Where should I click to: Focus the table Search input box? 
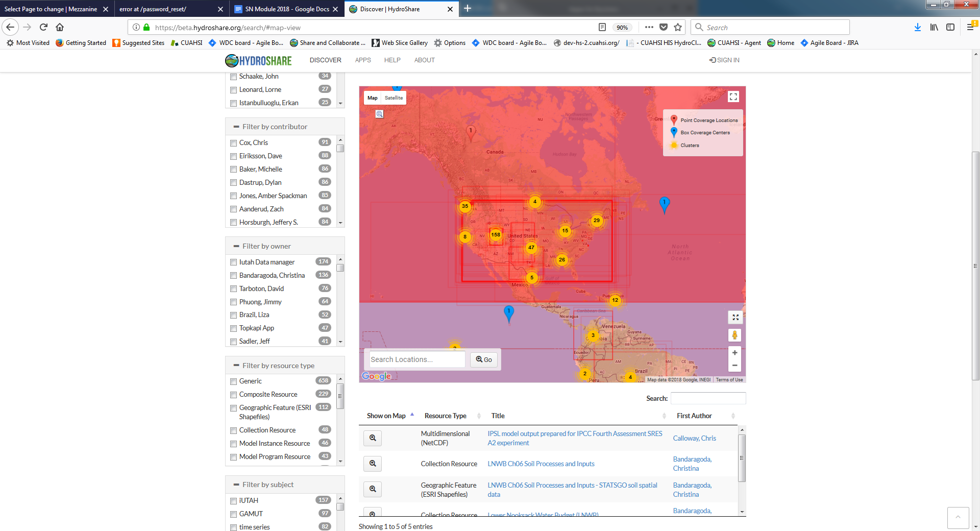click(708, 398)
